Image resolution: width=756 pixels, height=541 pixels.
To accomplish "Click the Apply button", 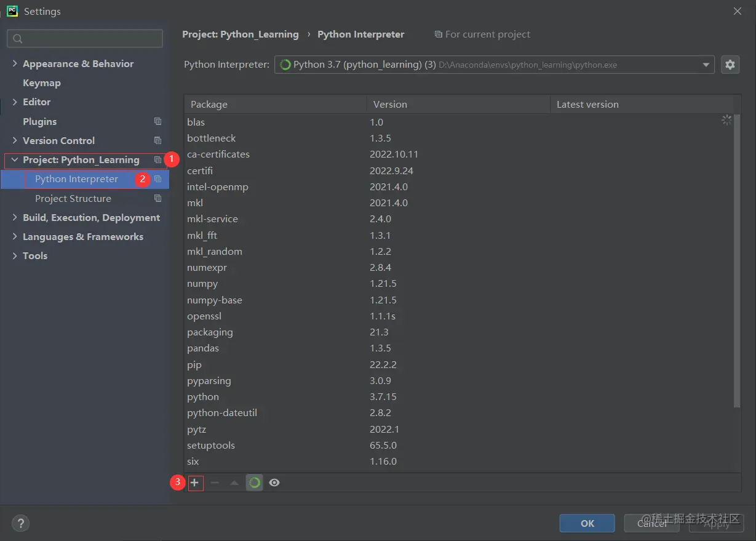I will coord(716,523).
